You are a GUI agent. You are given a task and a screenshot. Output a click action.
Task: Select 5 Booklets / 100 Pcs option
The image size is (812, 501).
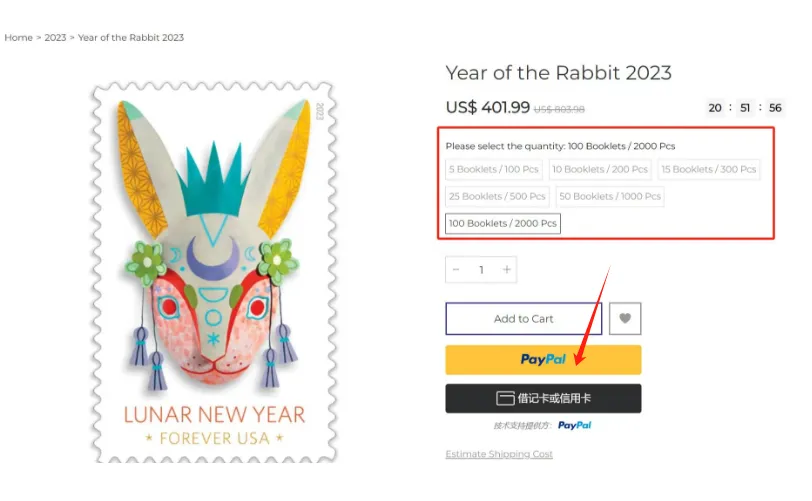click(494, 169)
